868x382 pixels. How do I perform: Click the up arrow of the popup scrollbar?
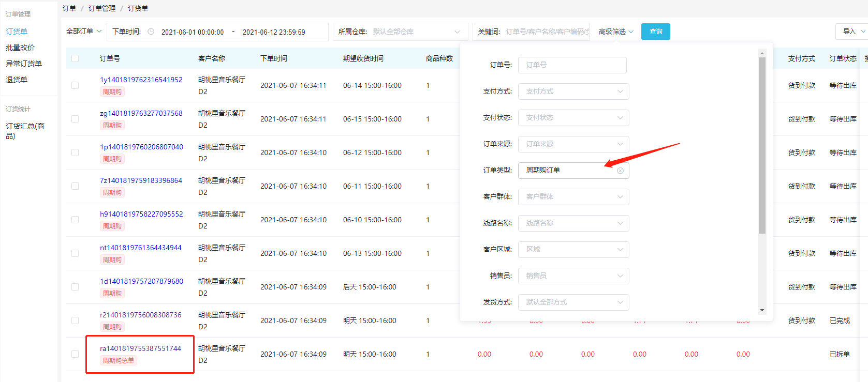(762, 53)
